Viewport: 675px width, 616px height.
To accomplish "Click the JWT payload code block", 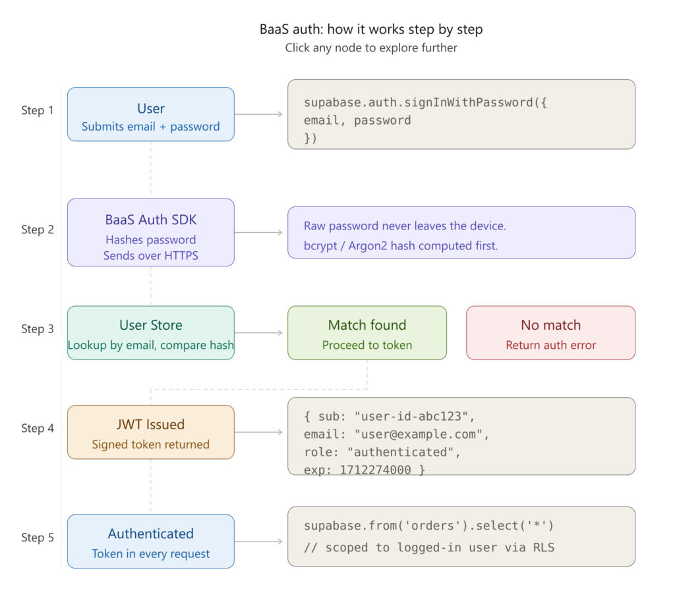I will point(461,435).
